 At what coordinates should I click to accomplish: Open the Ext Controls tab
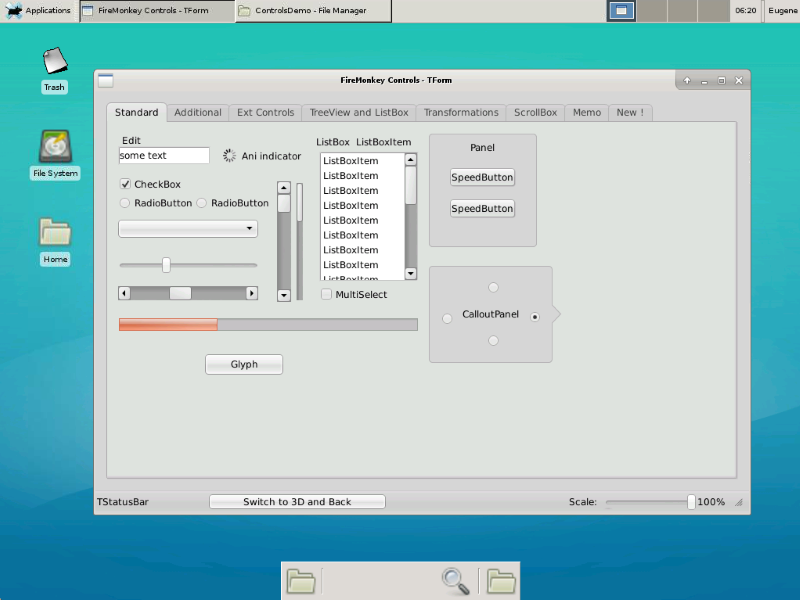point(266,112)
